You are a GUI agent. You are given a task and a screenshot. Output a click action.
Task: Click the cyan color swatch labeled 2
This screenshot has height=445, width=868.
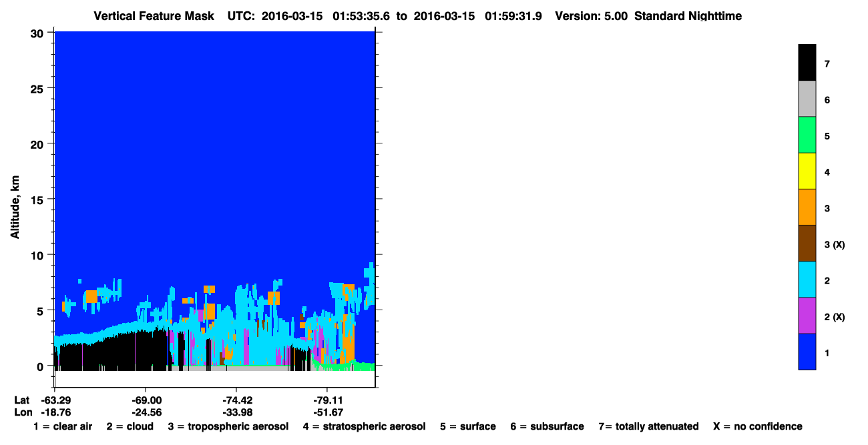(807, 279)
